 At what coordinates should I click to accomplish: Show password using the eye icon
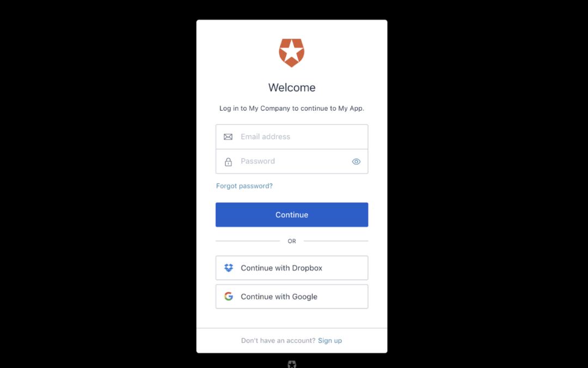pos(356,161)
